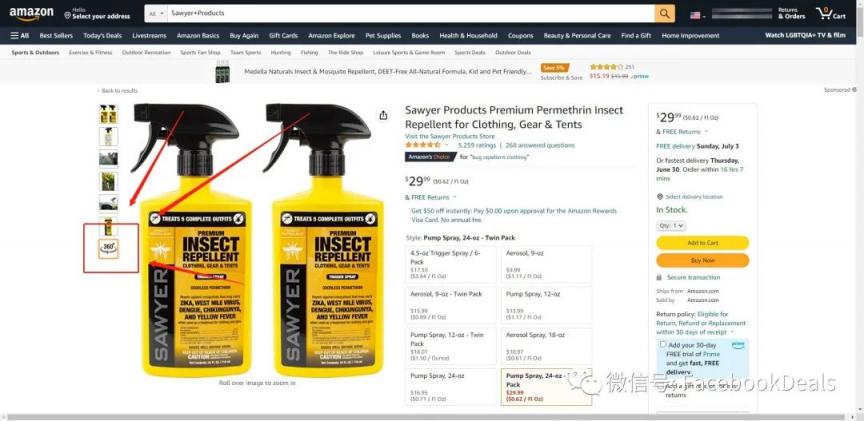Click the Add to Cart button
The width and height of the screenshot is (864, 421).
[x=703, y=242]
